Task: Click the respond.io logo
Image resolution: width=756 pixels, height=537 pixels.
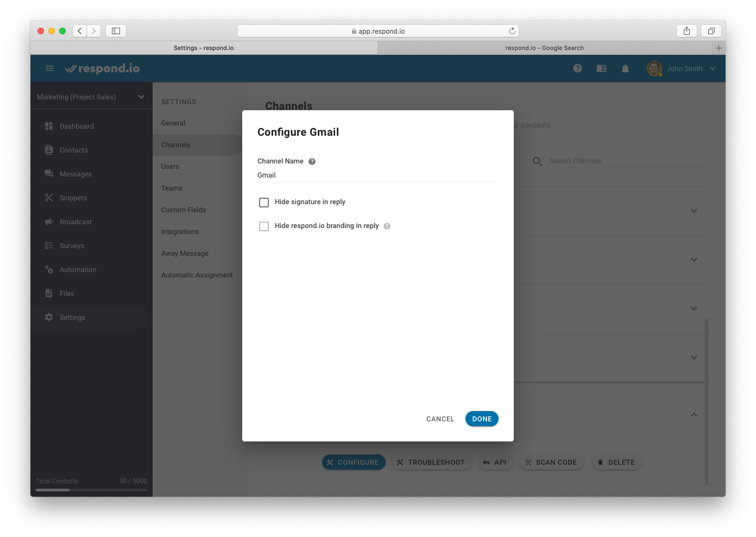Action: 102,68
